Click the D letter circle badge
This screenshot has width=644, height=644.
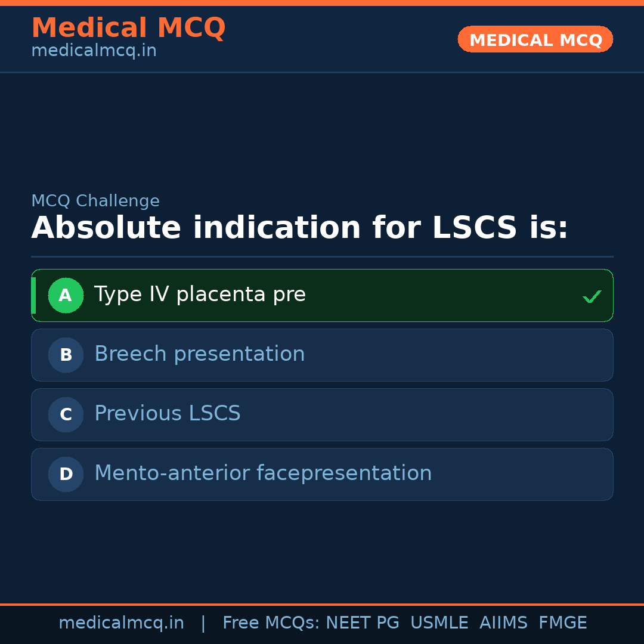click(x=66, y=474)
